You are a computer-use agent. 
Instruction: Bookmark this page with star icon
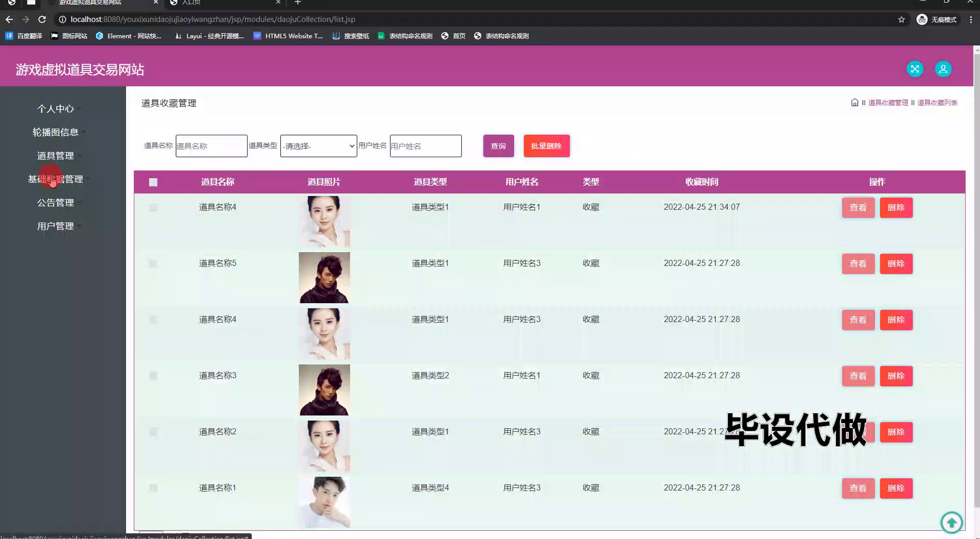tap(901, 19)
